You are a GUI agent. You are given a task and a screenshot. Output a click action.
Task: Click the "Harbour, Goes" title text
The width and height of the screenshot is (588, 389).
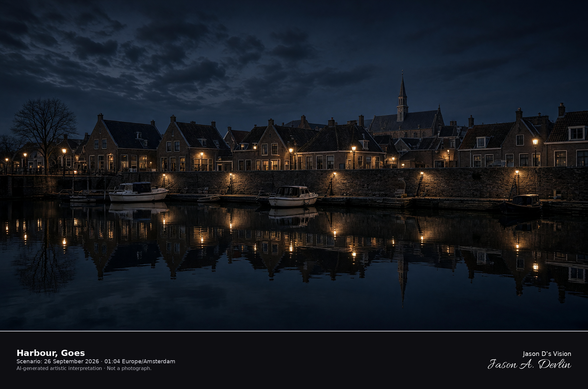click(51, 353)
